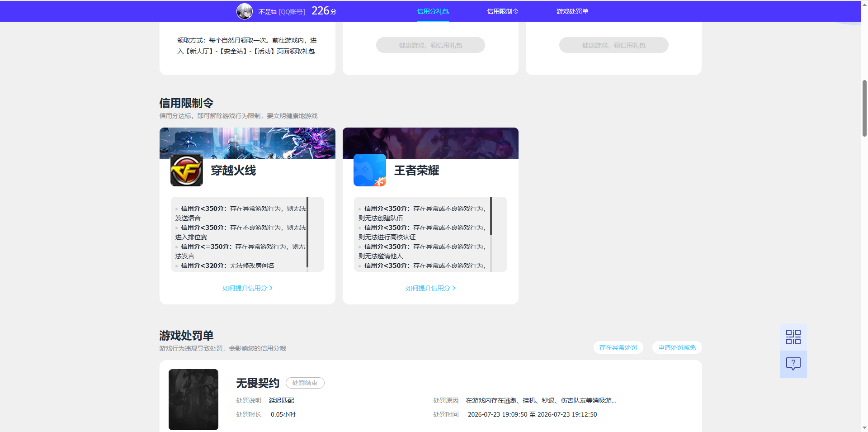Click the 穿越火线 banner image
The width and height of the screenshot is (868, 432).
coord(247,143)
